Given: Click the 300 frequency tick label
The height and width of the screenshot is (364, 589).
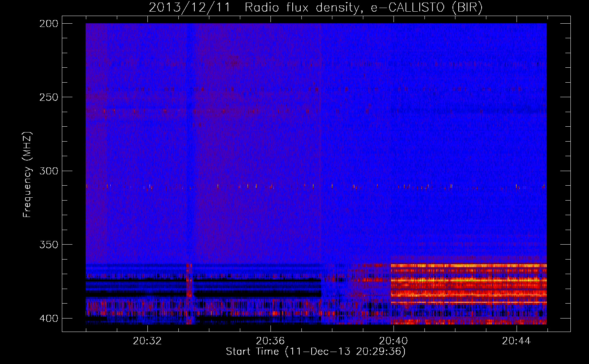Looking at the screenshot, I should pyautogui.click(x=48, y=171).
